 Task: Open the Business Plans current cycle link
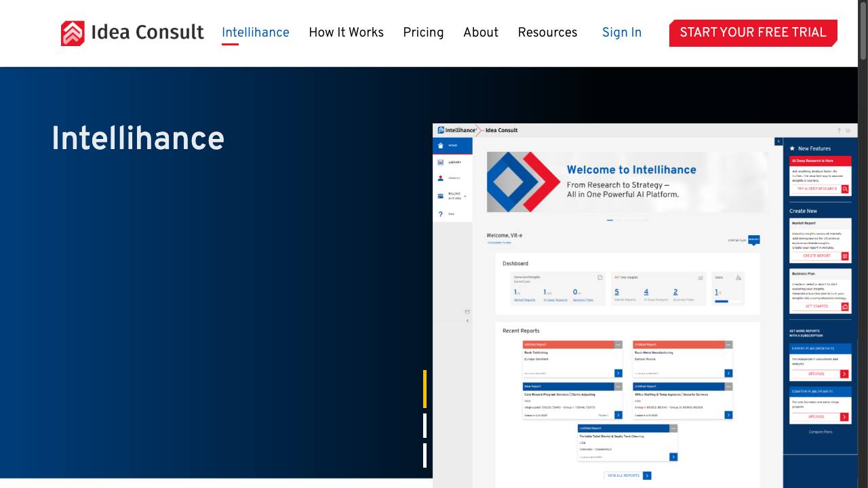pyautogui.click(x=583, y=300)
